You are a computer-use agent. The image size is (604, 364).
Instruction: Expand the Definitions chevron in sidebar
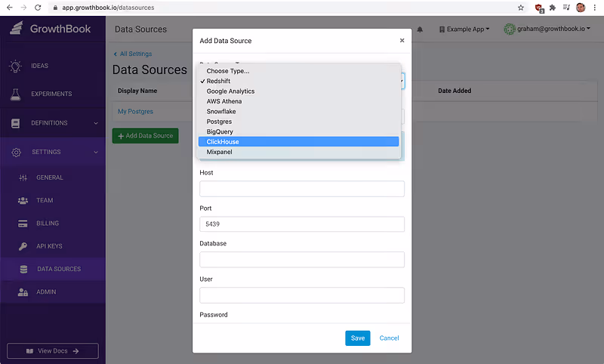(96, 123)
